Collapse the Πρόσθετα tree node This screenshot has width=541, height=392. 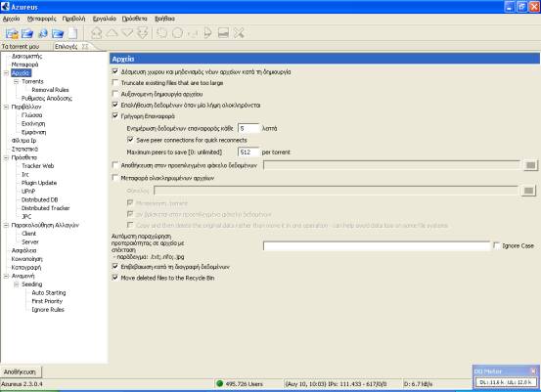6,157
